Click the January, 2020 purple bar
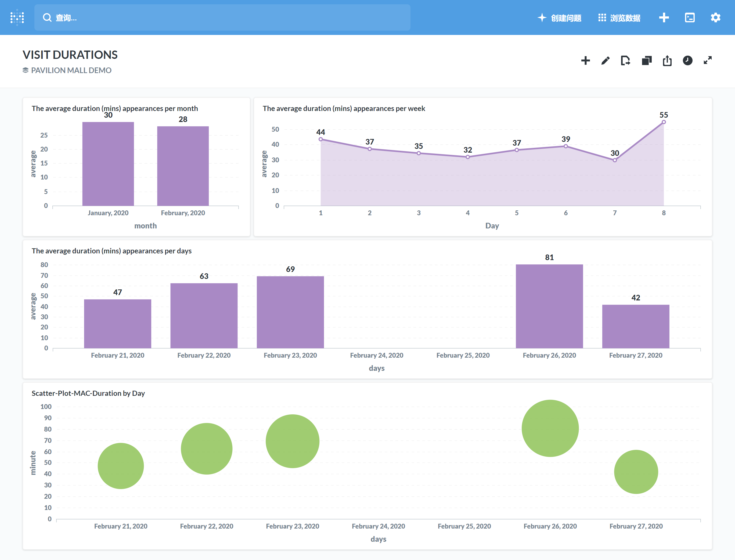Screen dimensions: 735x560 [x=108, y=164]
